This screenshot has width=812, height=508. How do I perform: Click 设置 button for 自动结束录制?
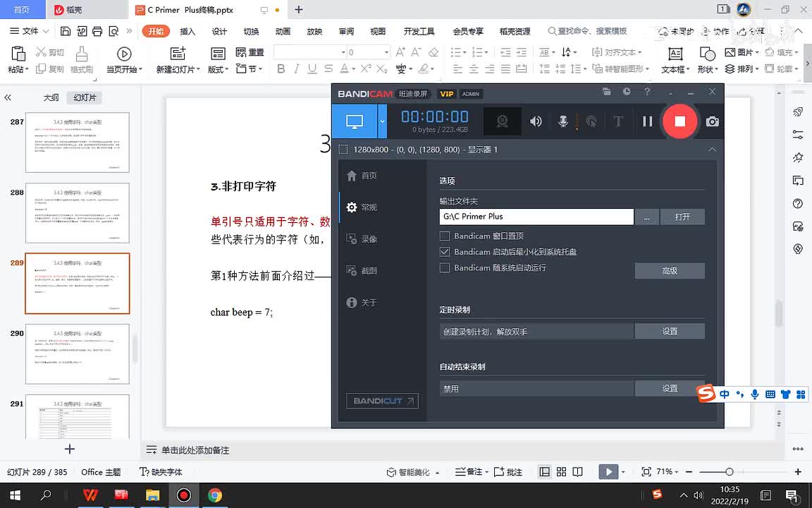click(670, 388)
